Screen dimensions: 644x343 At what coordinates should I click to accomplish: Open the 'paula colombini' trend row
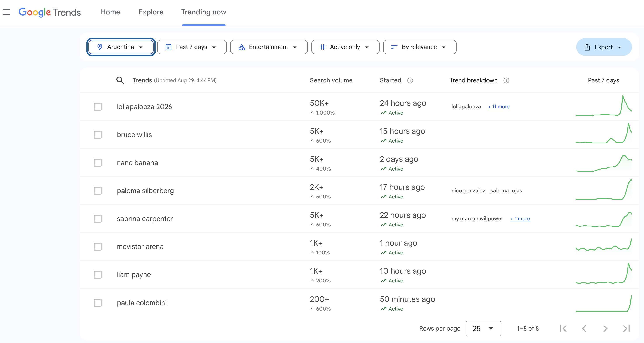pyautogui.click(x=359, y=303)
